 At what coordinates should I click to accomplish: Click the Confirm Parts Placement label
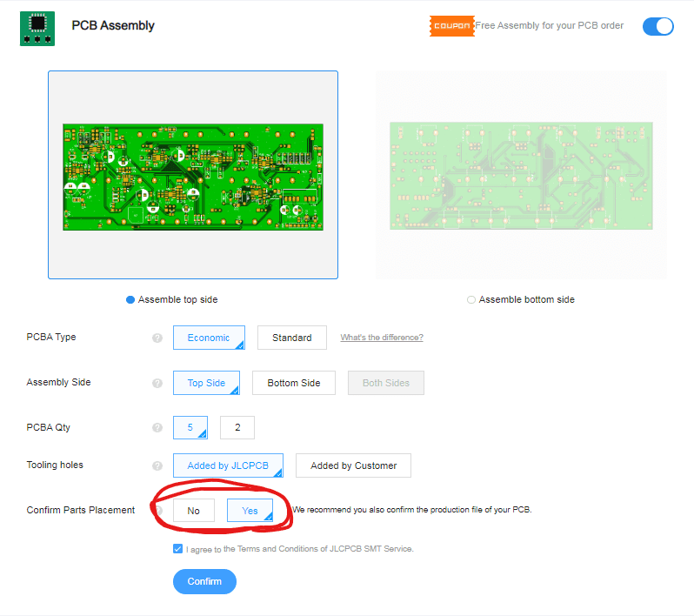(81, 510)
